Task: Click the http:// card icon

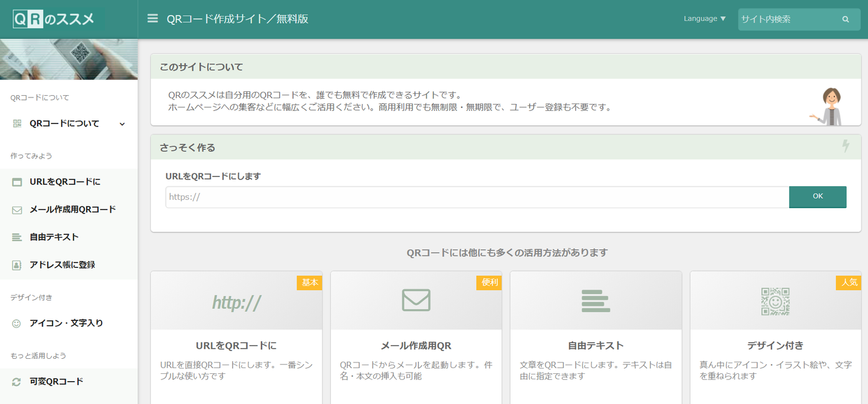Action: 236,302
